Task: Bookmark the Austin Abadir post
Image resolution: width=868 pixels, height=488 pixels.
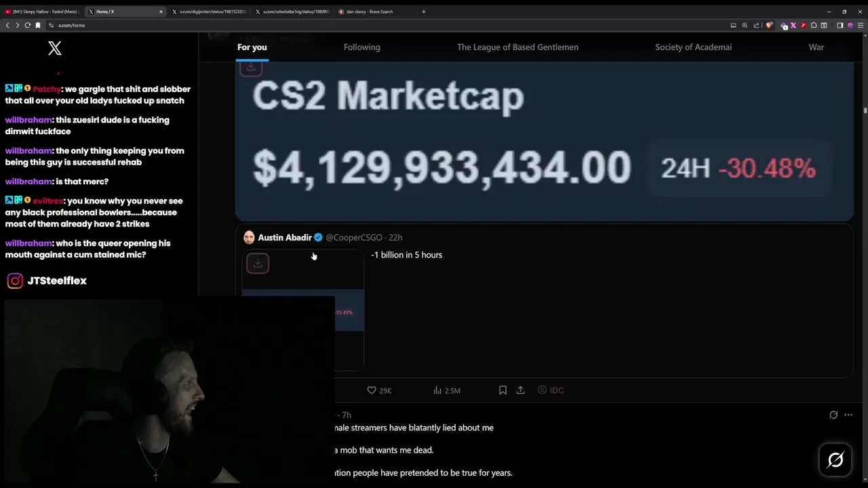Action: click(502, 390)
